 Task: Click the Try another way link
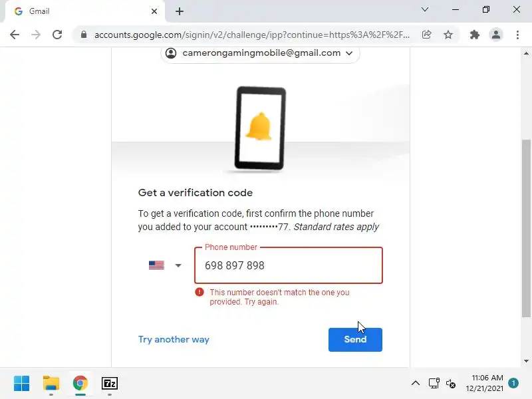(174, 340)
